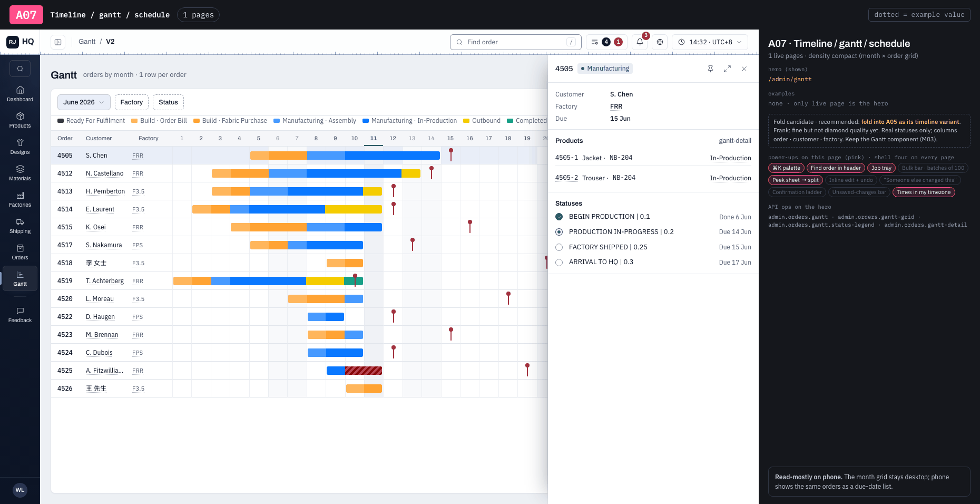Select day 11 column header
This screenshot has height=504, width=980.
pyautogui.click(x=374, y=139)
